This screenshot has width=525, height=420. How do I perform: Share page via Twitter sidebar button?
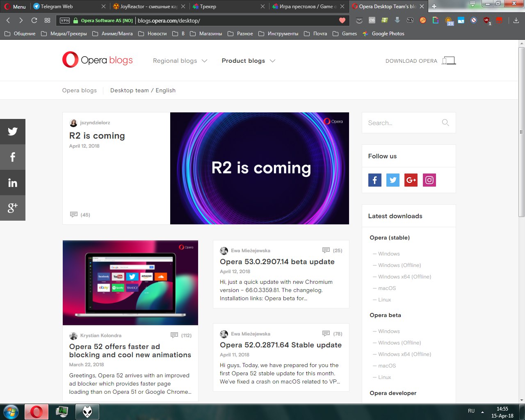tap(13, 132)
